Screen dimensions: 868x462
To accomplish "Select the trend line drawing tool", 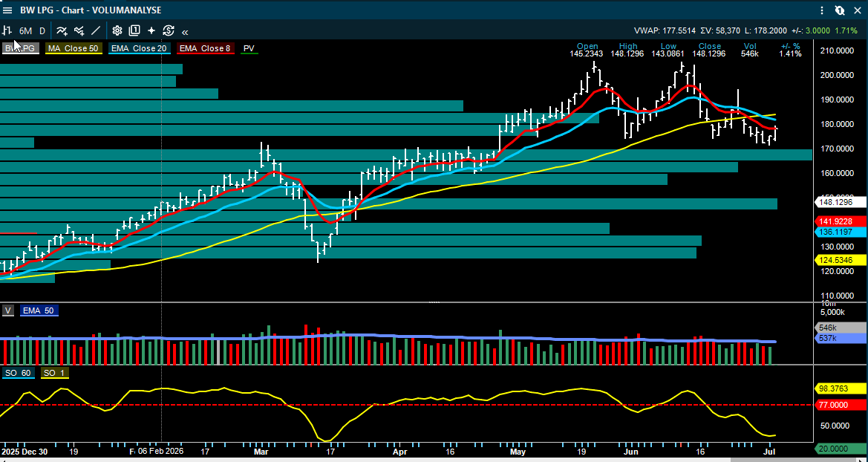I will coord(96,31).
